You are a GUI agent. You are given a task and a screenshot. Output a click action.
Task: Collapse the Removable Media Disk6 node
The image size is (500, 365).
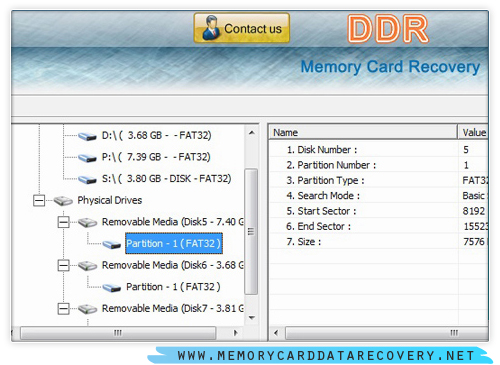63,265
